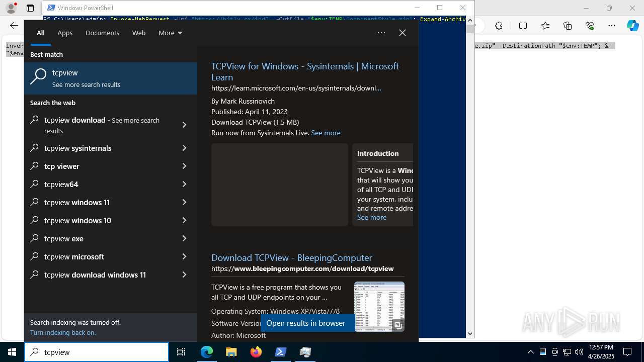Toggle Edge split screen icon
This screenshot has height=362, width=644.
[x=523, y=26]
